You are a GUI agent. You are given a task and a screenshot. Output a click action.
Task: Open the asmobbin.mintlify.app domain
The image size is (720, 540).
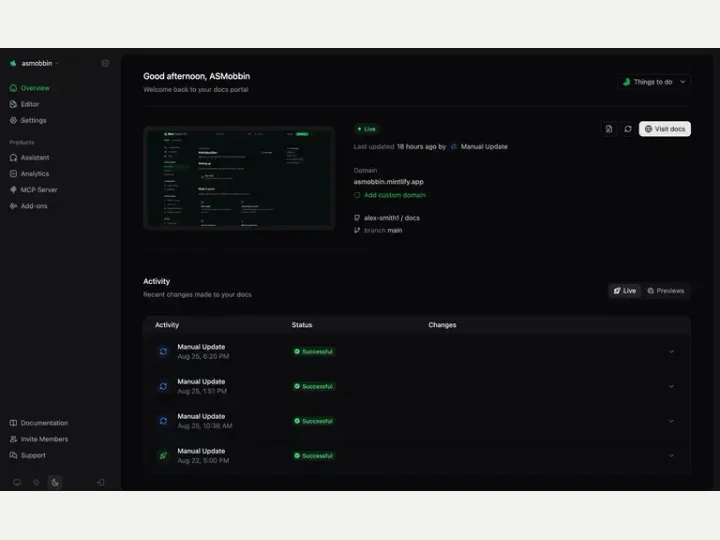(388, 182)
